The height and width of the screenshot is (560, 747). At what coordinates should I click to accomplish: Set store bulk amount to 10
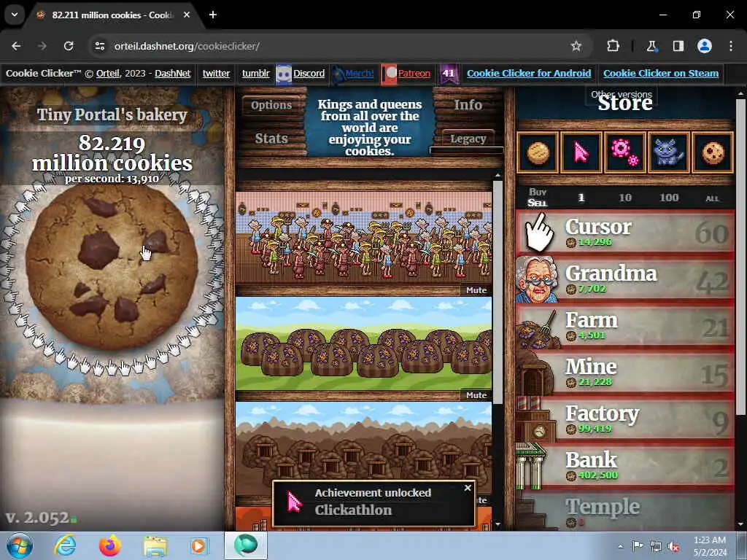pos(625,198)
